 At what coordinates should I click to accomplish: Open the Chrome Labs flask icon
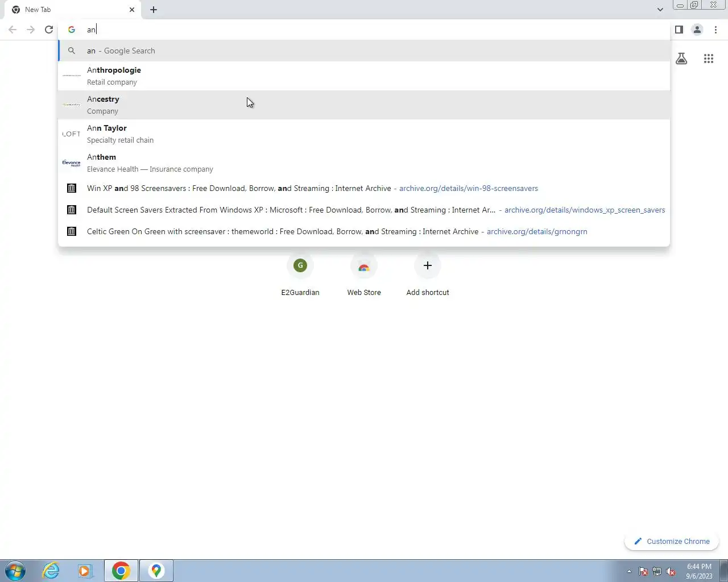(681, 59)
